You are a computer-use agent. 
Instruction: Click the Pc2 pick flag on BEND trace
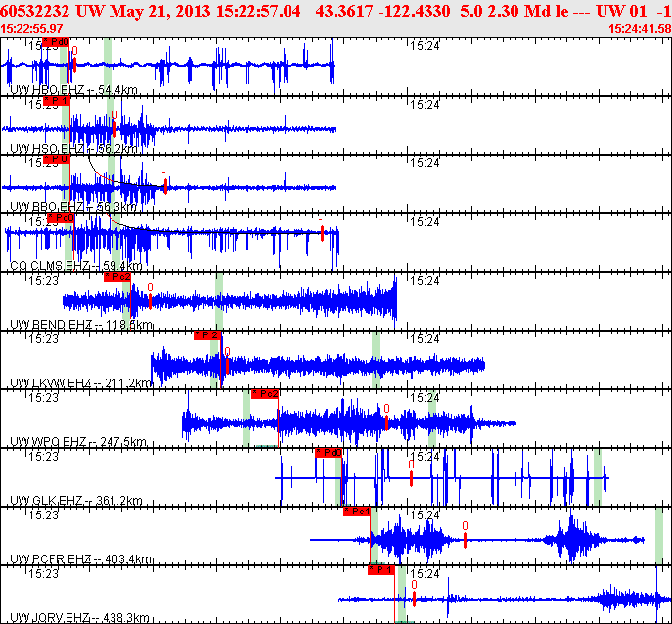click(x=117, y=277)
